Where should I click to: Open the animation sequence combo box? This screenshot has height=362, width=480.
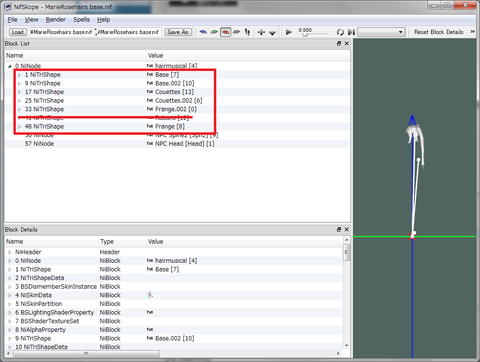tap(381, 32)
